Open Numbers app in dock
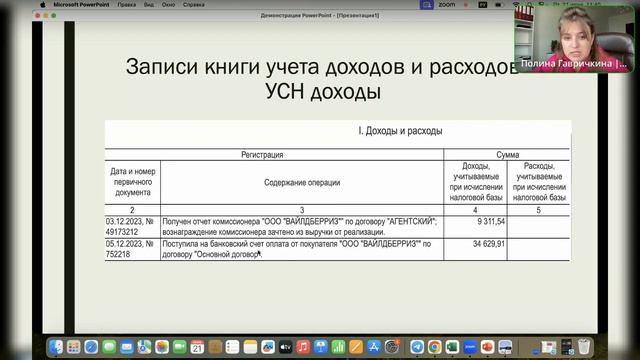The image size is (640, 360). click(338, 347)
